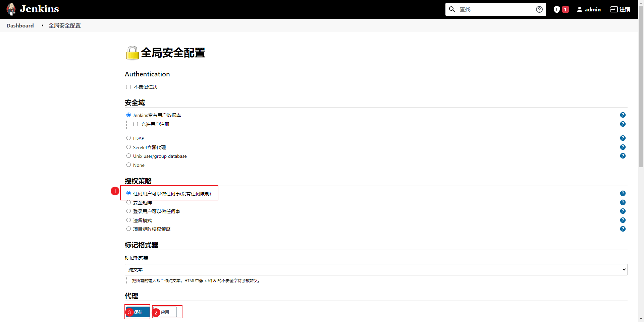Select Servlet容器代理 radio option
This screenshot has width=644, height=322.
tap(128, 147)
